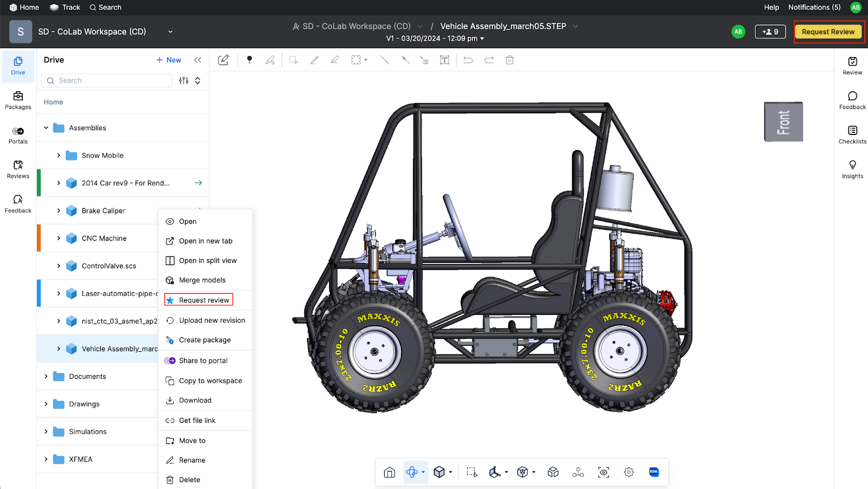This screenshot has height=489, width=868.
Task: Collapse the Assemblies folder
Action: coord(46,128)
